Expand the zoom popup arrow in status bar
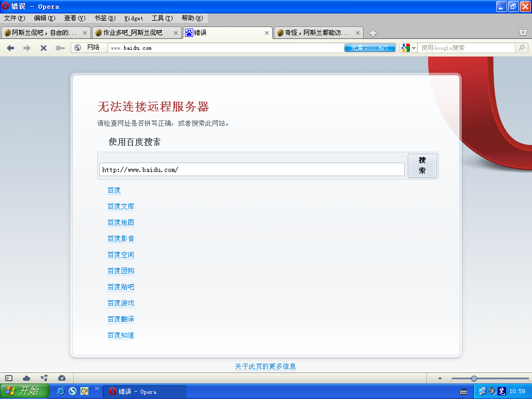 point(440,378)
